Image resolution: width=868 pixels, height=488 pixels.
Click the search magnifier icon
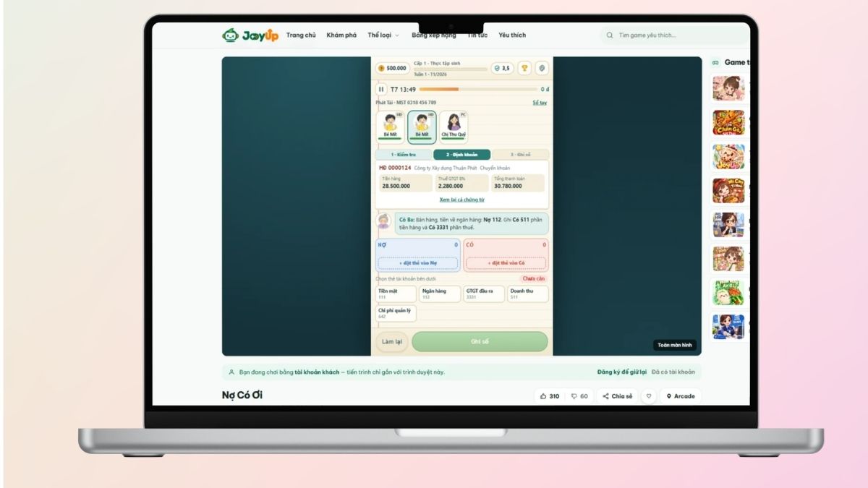[x=610, y=35]
